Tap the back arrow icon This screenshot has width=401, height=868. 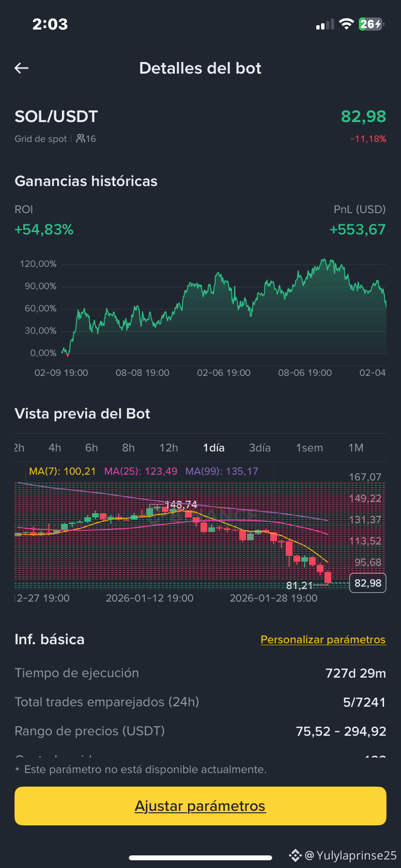pyautogui.click(x=22, y=68)
